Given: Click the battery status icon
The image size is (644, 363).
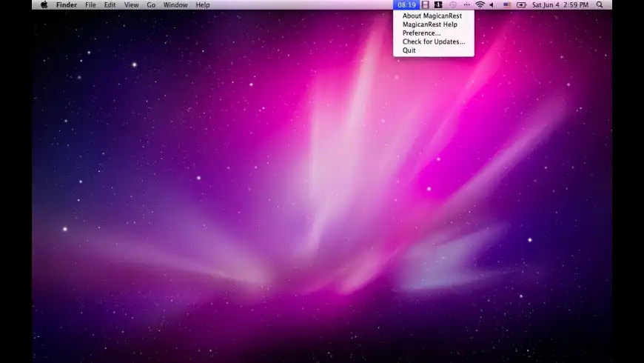Looking at the screenshot, I should [x=521, y=4].
